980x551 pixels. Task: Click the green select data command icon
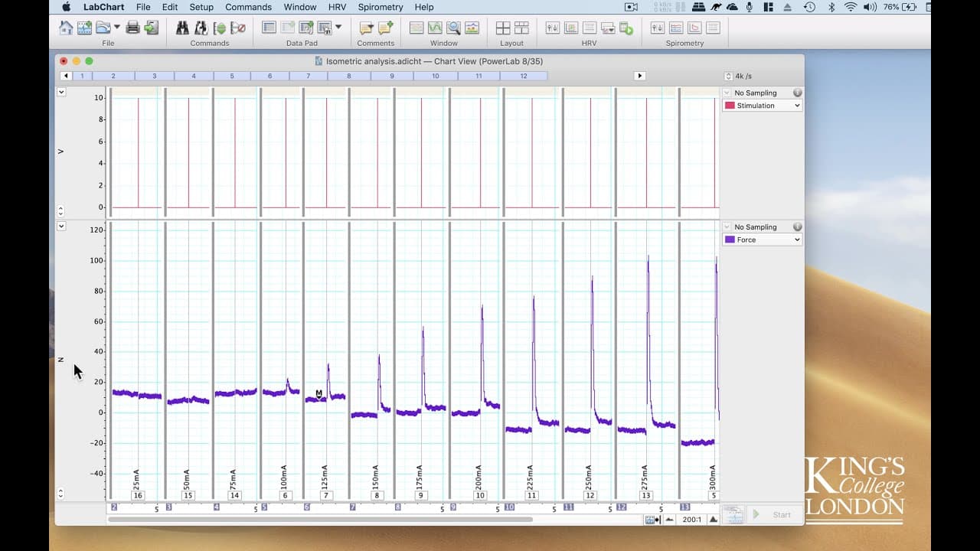(x=220, y=28)
